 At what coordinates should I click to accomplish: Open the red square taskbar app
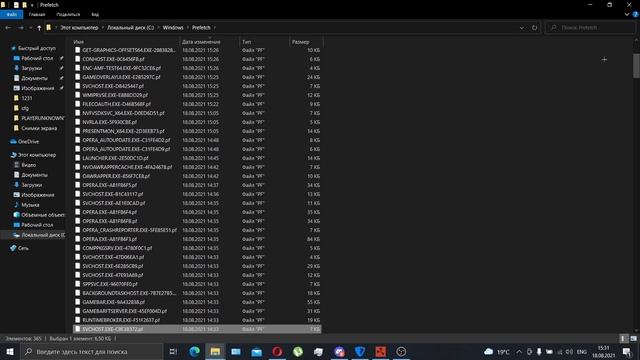pos(380,351)
